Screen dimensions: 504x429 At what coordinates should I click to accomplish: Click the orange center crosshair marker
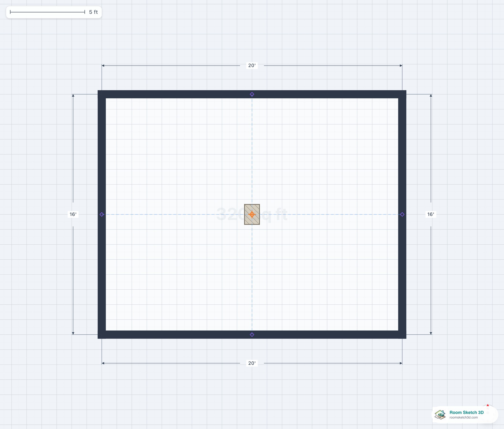click(252, 214)
